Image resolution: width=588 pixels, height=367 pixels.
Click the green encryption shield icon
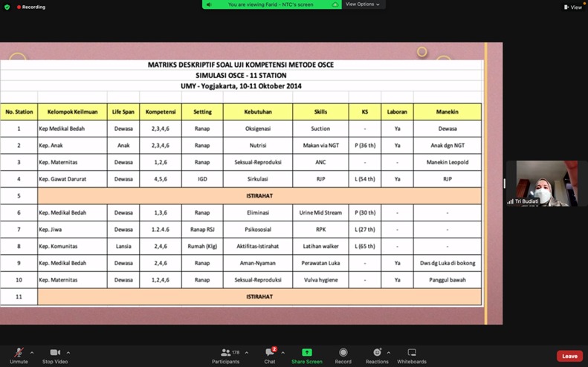tap(7, 7)
